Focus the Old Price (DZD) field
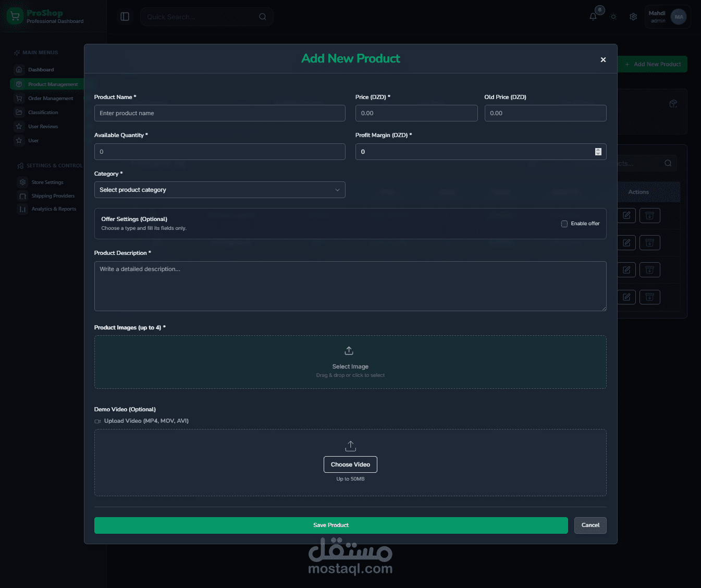 [x=546, y=113]
